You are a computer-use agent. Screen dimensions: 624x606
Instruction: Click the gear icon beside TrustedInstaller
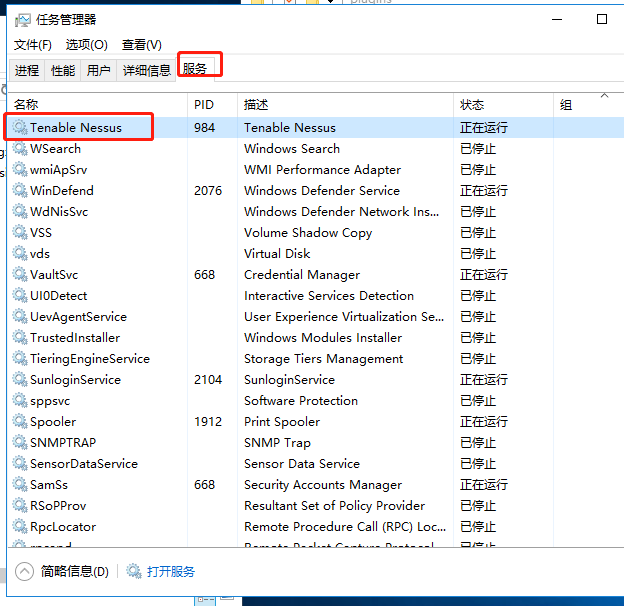pyautogui.click(x=20, y=337)
